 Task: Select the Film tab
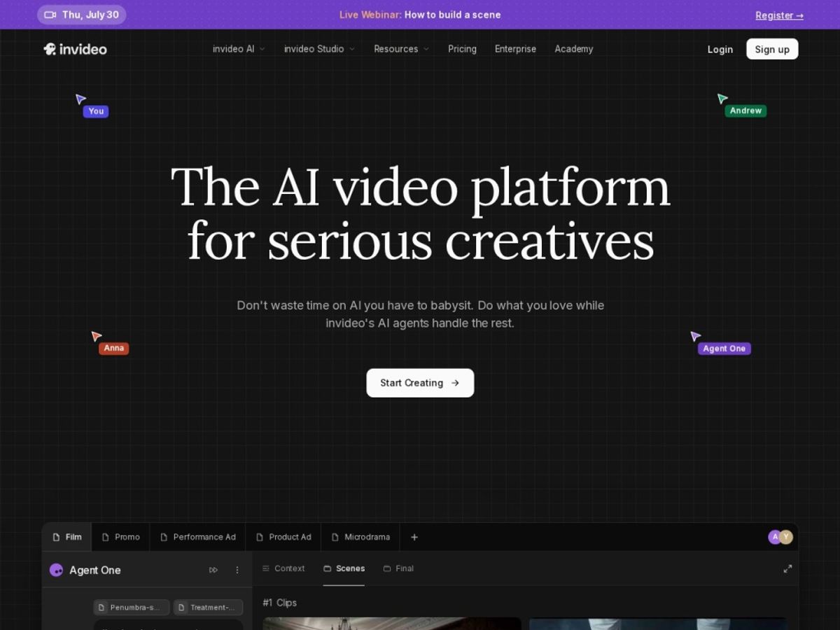tap(67, 537)
